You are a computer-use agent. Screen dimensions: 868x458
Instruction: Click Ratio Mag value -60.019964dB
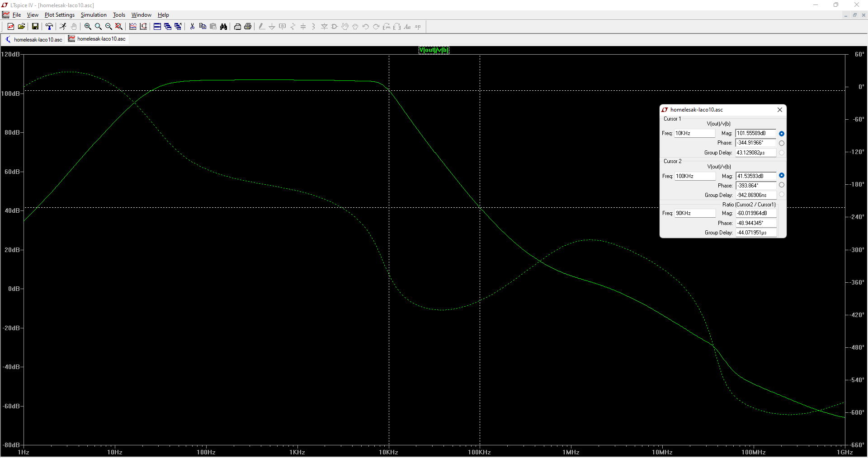click(x=756, y=213)
